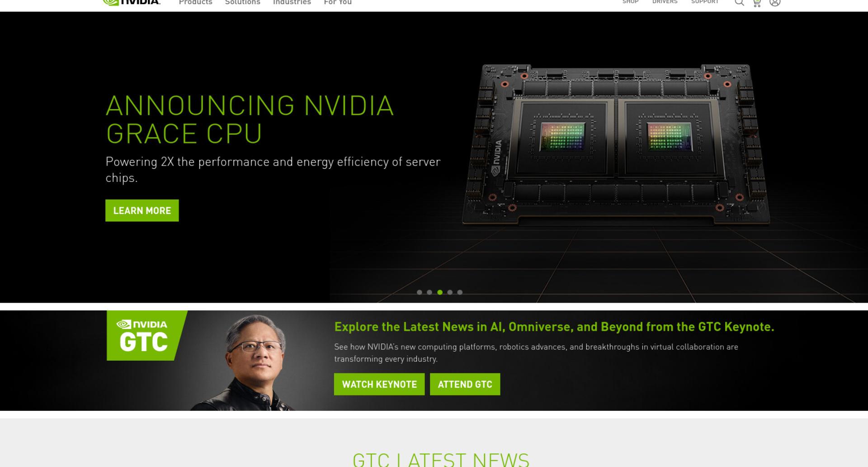The width and height of the screenshot is (868, 467).
Task: Click the Watch Keynote button
Action: coord(379,384)
